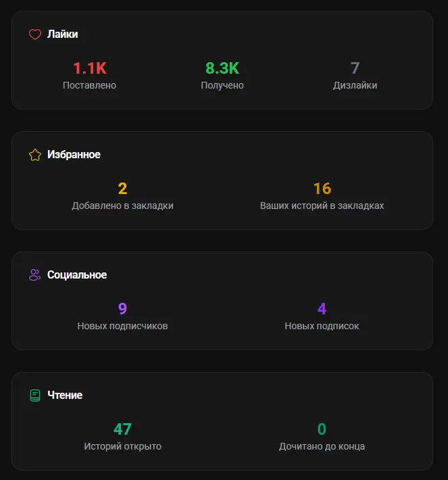Click the 8.3K likes received number
This screenshot has width=448, height=480.
point(222,68)
